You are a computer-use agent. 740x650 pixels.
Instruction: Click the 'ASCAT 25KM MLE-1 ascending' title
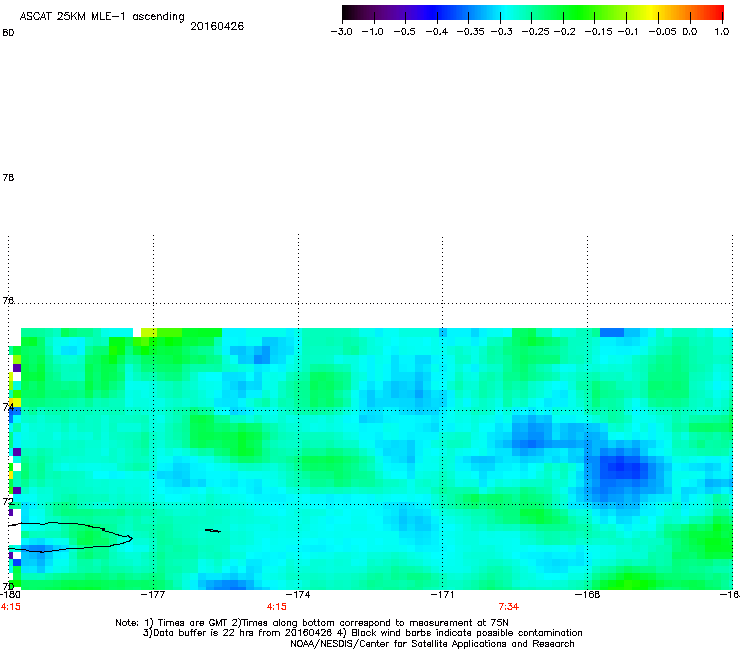click(x=102, y=16)
